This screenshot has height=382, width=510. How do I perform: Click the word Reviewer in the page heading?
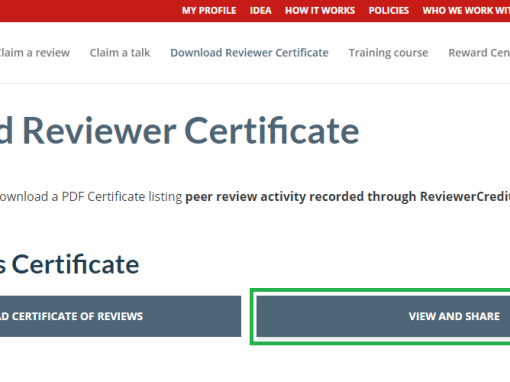(99, 131)
